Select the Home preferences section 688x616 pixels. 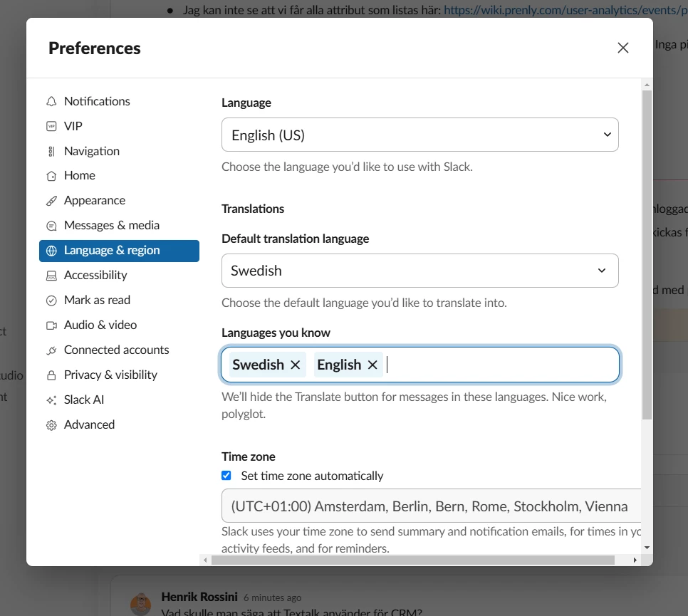coord(119,175)
